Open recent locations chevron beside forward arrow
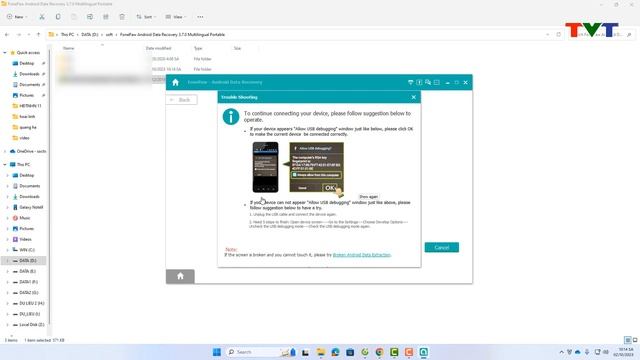Screen dimensions: 640x360 (29, 35)
